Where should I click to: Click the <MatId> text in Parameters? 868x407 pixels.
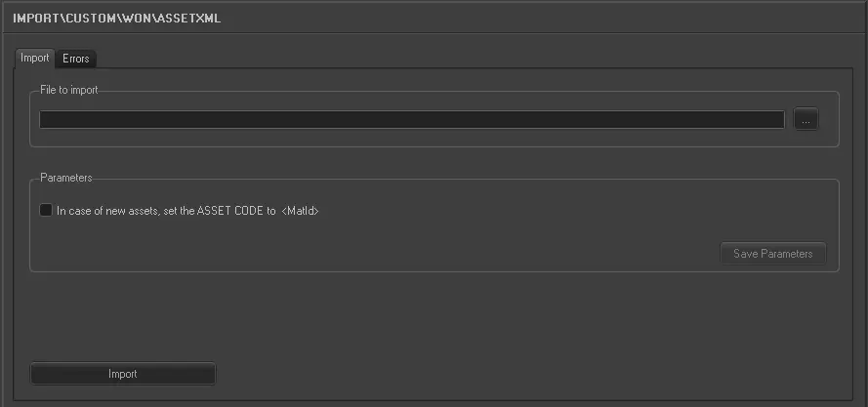tap(301, 210)
